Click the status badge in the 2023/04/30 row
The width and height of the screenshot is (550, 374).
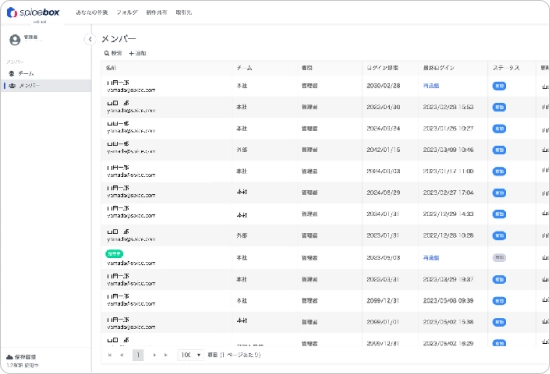[x=499, y=107]
